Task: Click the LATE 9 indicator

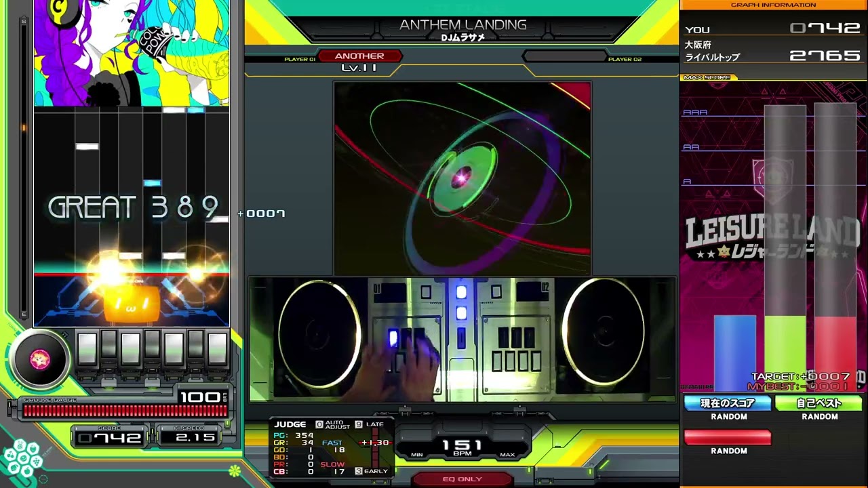Action: click(370, 424)
